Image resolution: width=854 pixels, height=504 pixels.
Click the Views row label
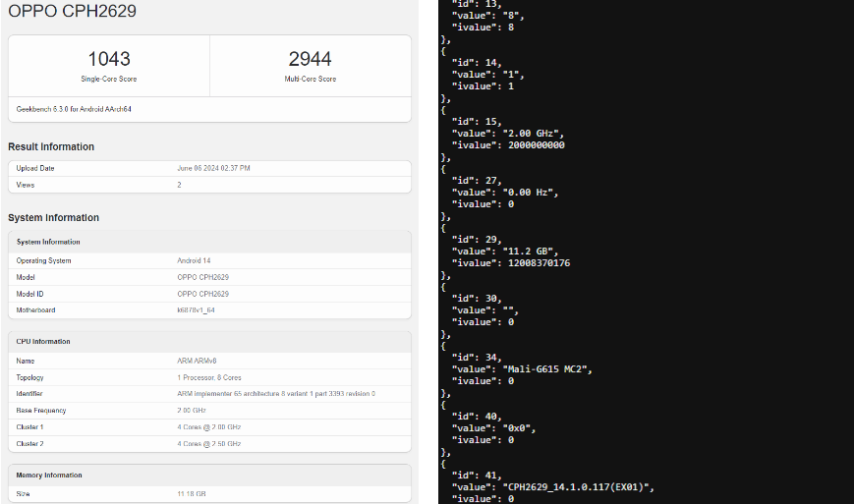(25, 185)
